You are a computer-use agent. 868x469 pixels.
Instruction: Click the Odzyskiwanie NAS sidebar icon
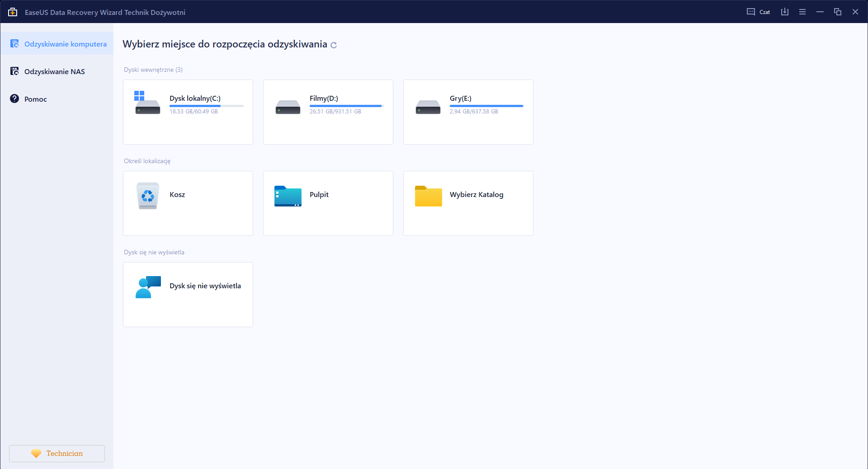14,71
